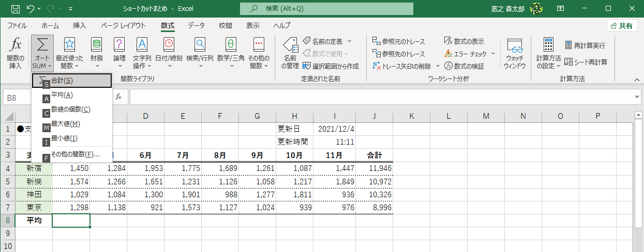The image size is (644, 252).
Task: Open the 日付/時刻 functions icon
Action: [169, 44]
